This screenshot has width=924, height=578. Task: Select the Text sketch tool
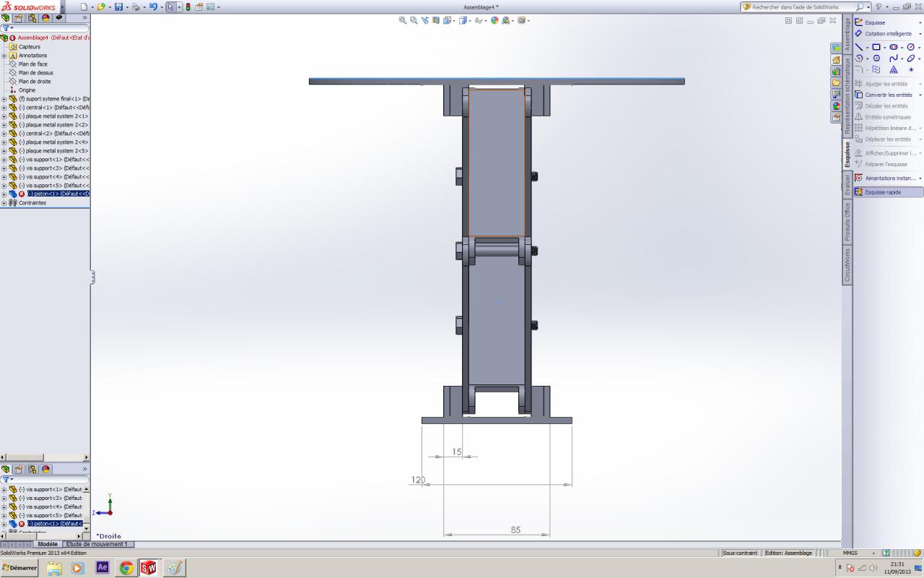[894, 70]
